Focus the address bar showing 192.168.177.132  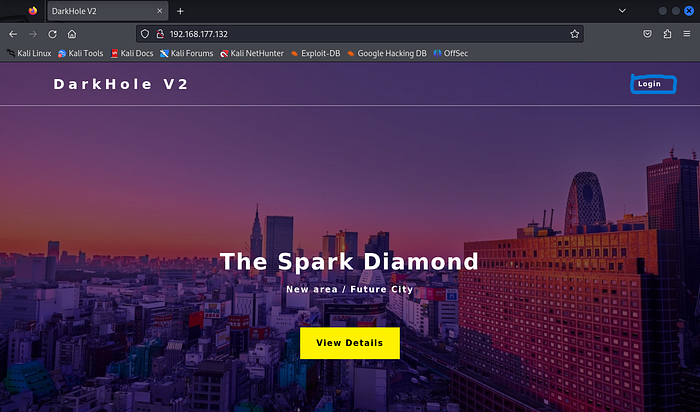[x=350, y=33]
